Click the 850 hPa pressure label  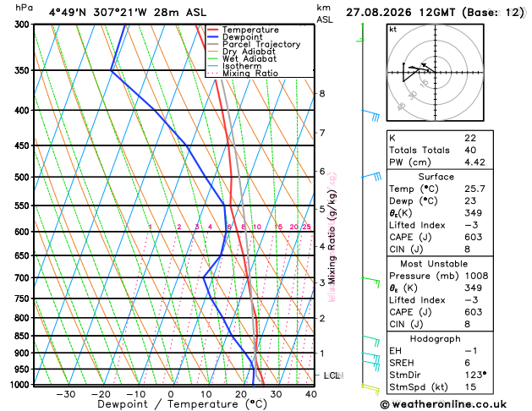coord(24,336)
